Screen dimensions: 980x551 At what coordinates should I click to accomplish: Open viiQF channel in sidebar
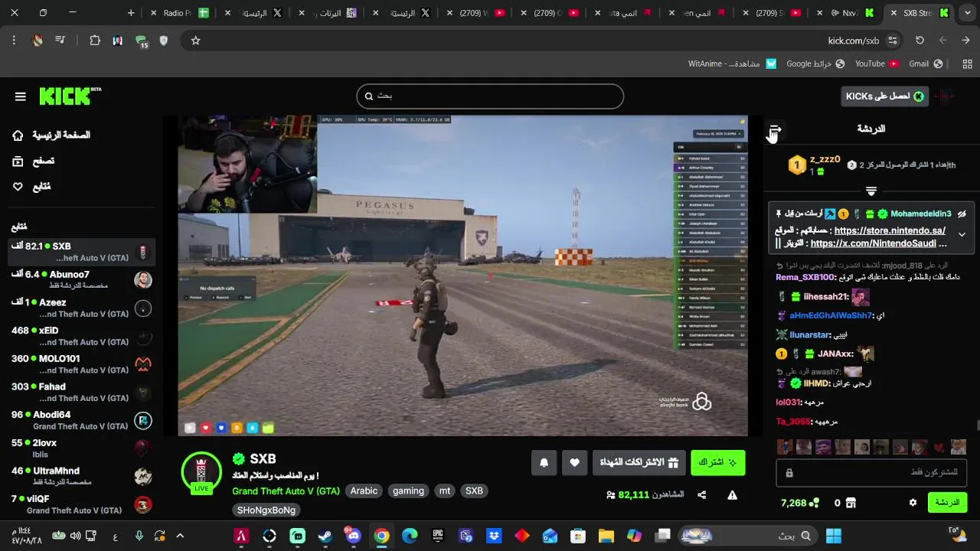pyautogui.click(x=82, y=504)
